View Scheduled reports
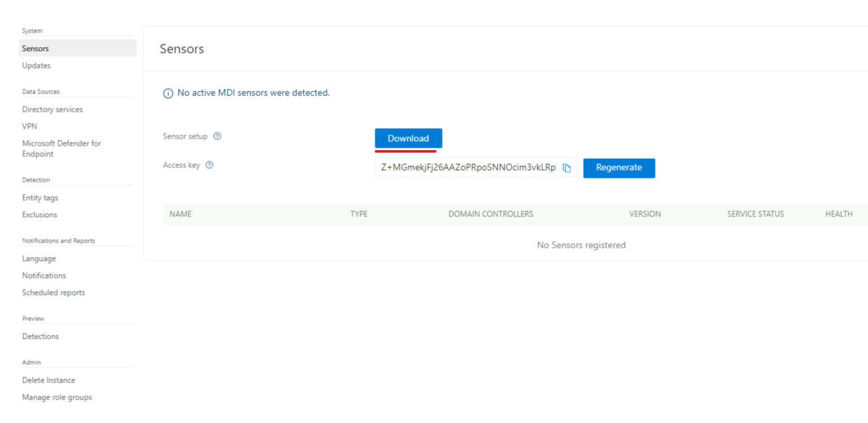Image resolution: width=868 pixels, height=423 pixels. 53,292
